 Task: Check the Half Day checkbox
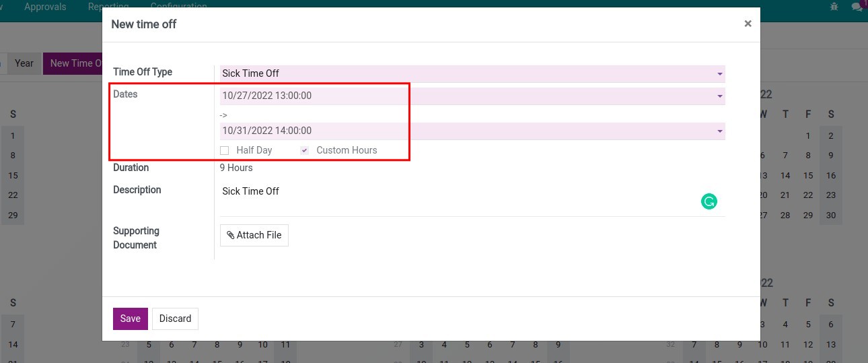click(225, 150)
